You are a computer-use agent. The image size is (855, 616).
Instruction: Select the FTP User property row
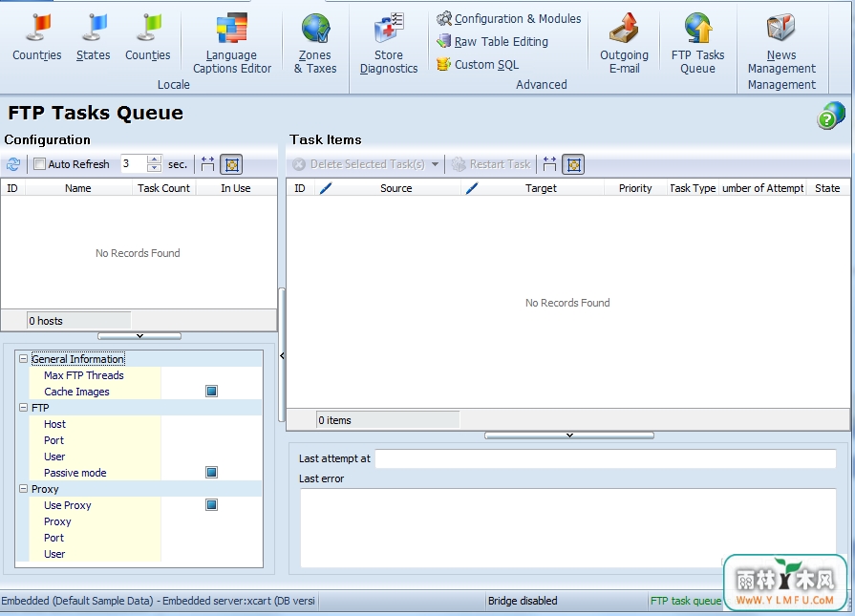145,457
